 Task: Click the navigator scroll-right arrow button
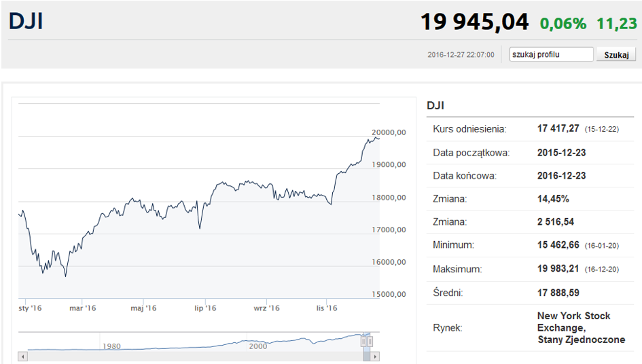(x=375, y=357)
